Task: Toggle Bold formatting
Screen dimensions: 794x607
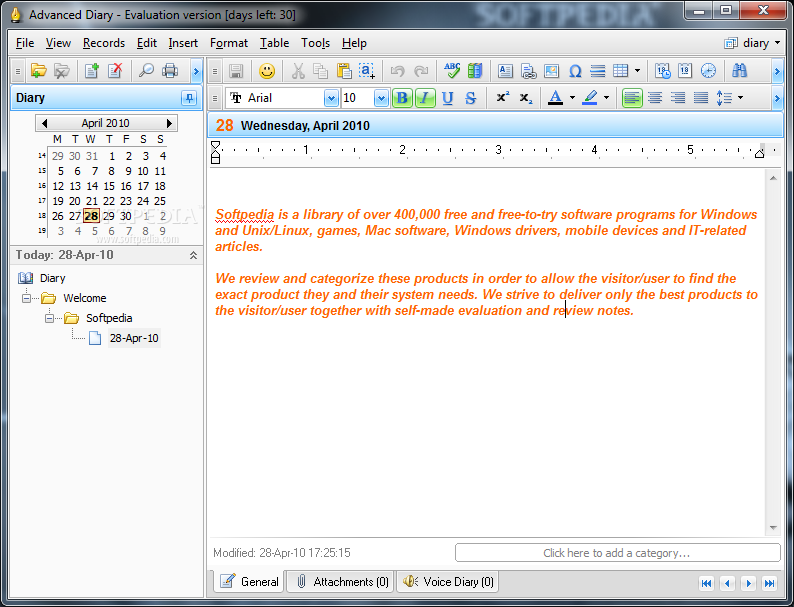Action: [x=402, y=98]
